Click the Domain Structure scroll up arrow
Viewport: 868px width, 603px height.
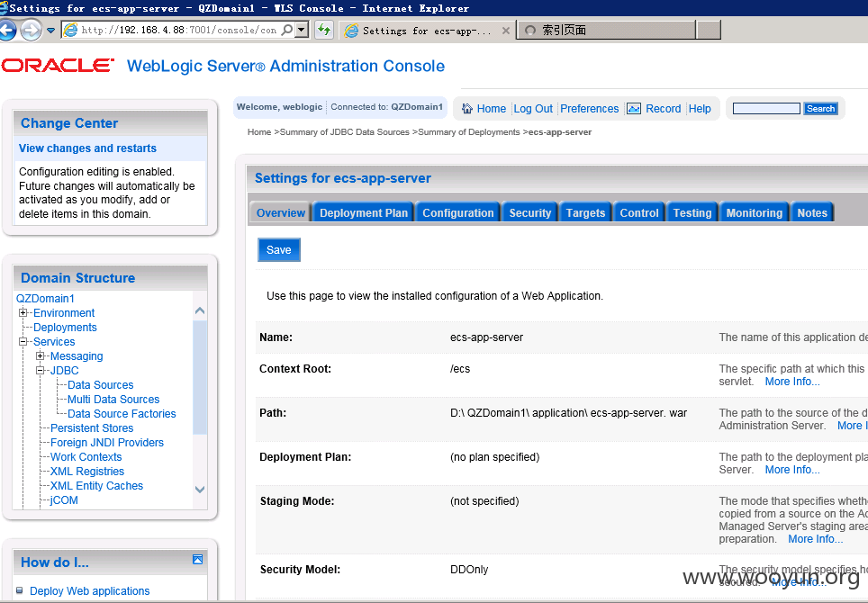coord(200,310)
